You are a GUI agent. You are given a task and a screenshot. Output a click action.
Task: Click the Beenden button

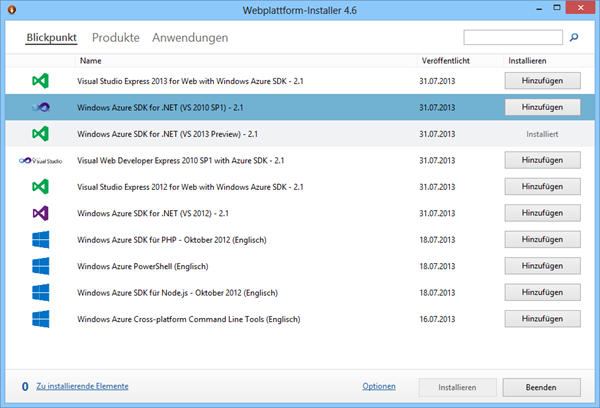(542, 386)
